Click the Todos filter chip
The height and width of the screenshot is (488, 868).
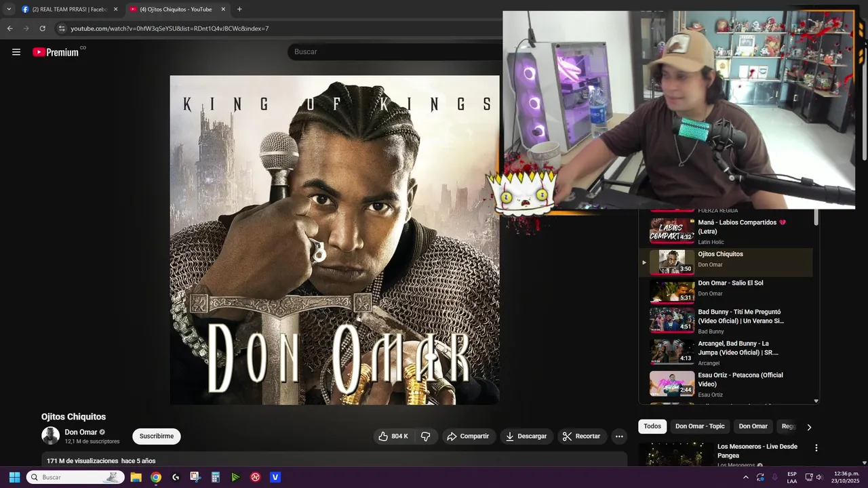tap(652, 426)
